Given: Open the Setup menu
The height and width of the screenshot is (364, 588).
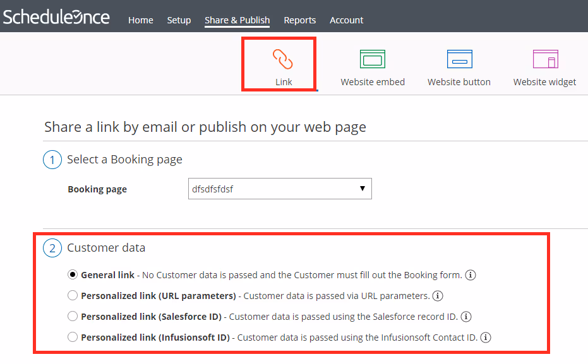Looking at the screenshot, I should [179, 20].
